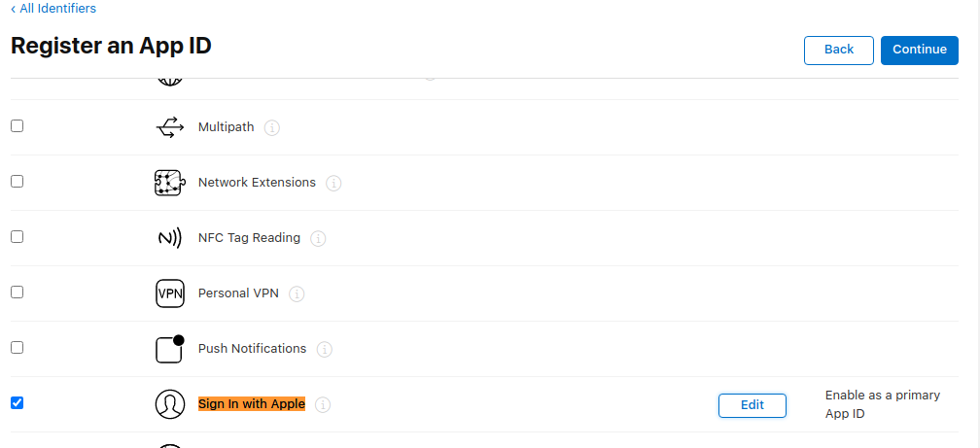This screenshot has height=448, width=980.
Task: Check the NFC Tag Reading checkbox
Action: (x=17, y=237)
